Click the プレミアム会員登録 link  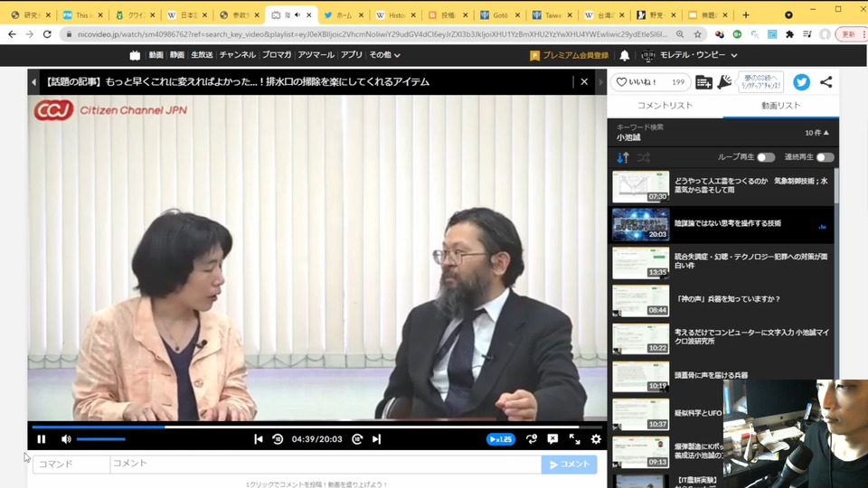(570, 55)
